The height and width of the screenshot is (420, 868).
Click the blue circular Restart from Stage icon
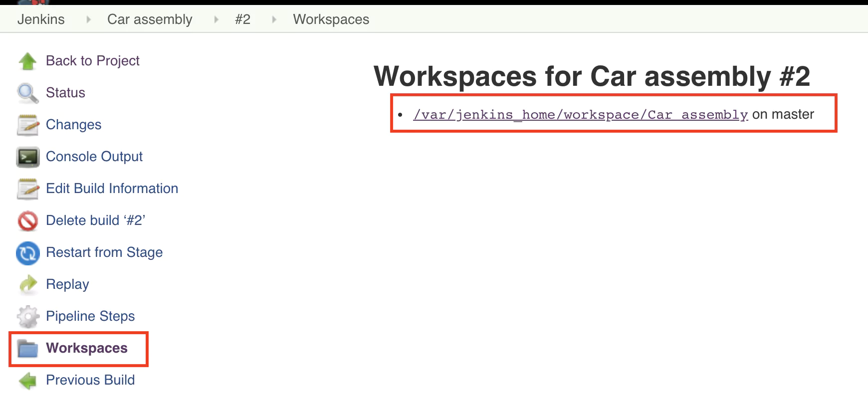coord(28,253)
